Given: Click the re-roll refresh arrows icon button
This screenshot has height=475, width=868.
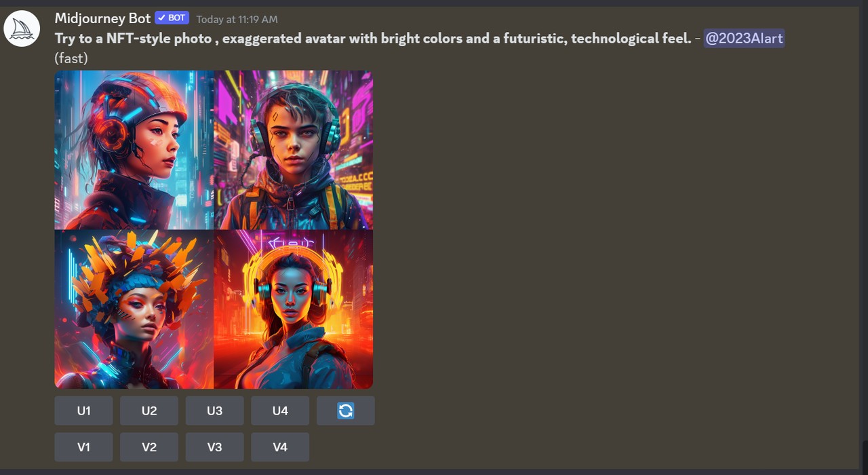Looking at the screenshot, I should click(346, 411).
